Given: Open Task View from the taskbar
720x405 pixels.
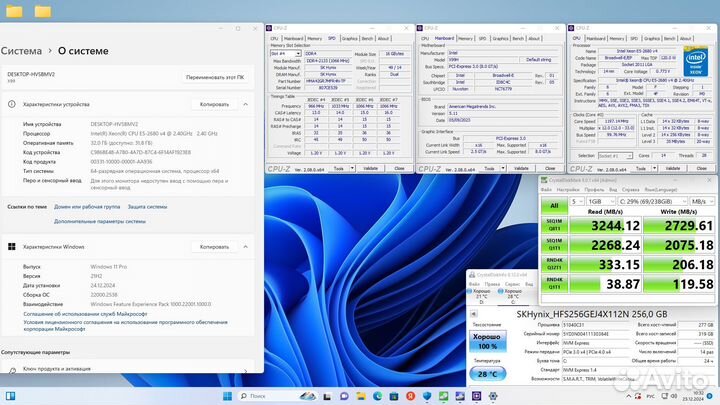Looking at the screenshot, I should (327, 396).
